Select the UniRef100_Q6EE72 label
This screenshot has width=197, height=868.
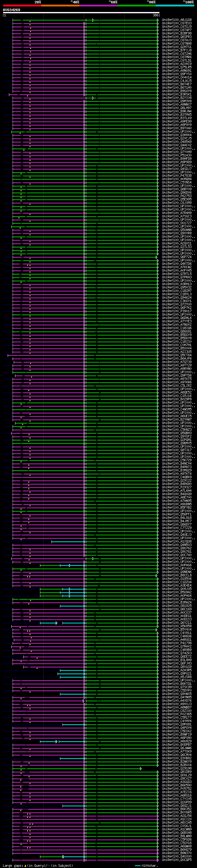tap(177, 657)
